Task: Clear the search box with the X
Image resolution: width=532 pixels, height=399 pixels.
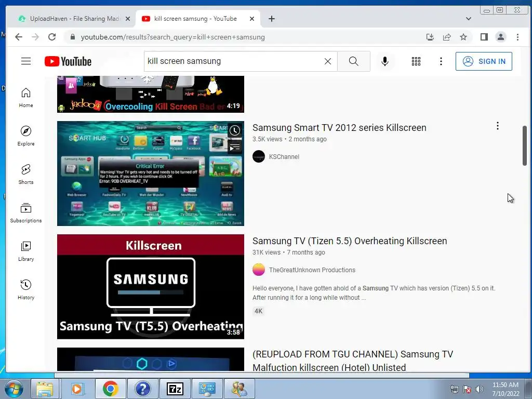Action: pyautogui.click(x=327, y=61)
